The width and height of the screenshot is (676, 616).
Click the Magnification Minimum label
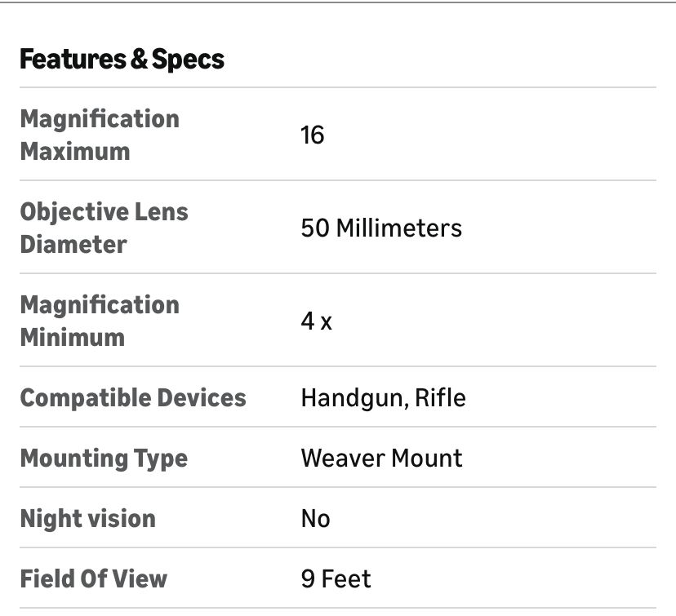click(99, 321)
